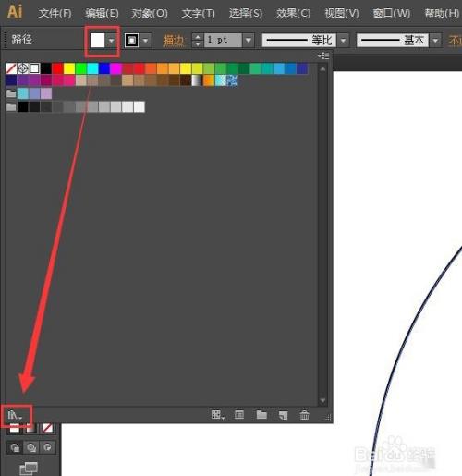Open the fill color dropdown arrow

(x=111, y=40)
